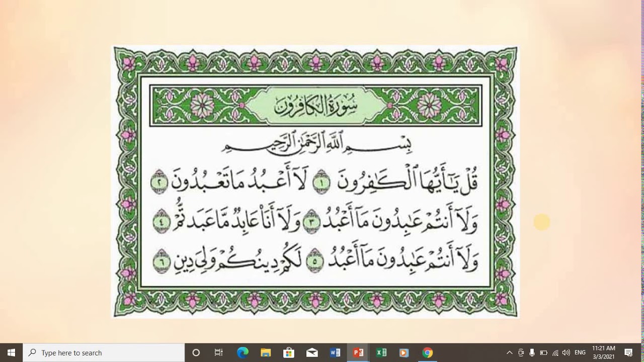
Task: Open the volume speaker tray icon
Action: [x=566, y=352]
